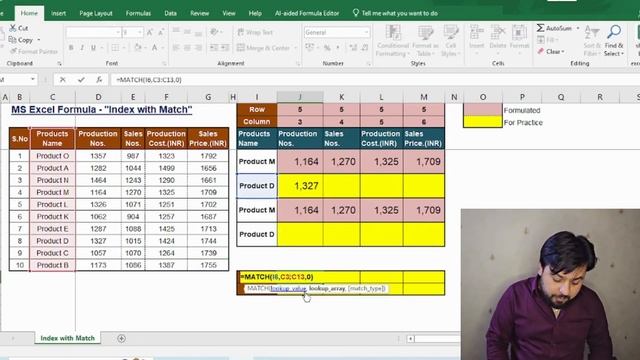
Task: Click the Cut scissors icon
Action: 13,28
